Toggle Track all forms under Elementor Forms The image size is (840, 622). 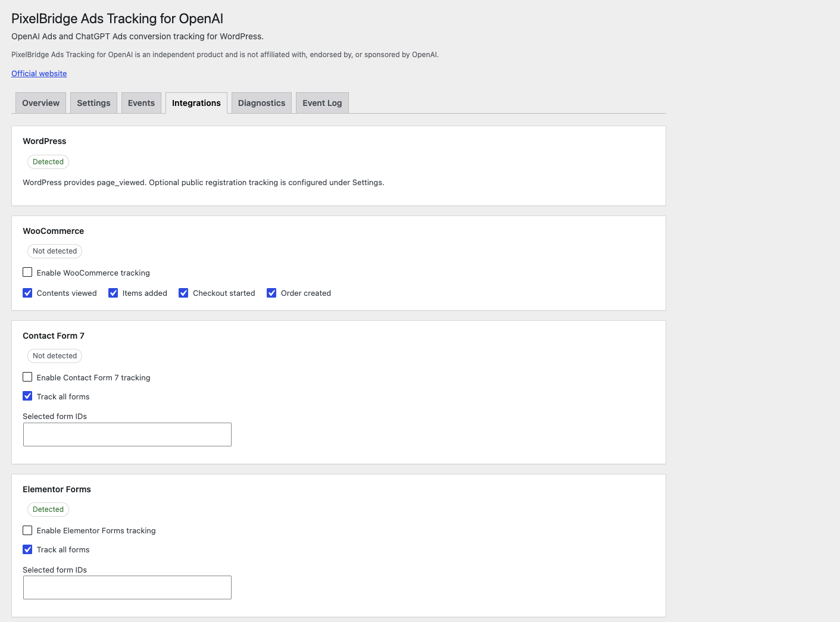pyautogui.click(x=27, y=549)
